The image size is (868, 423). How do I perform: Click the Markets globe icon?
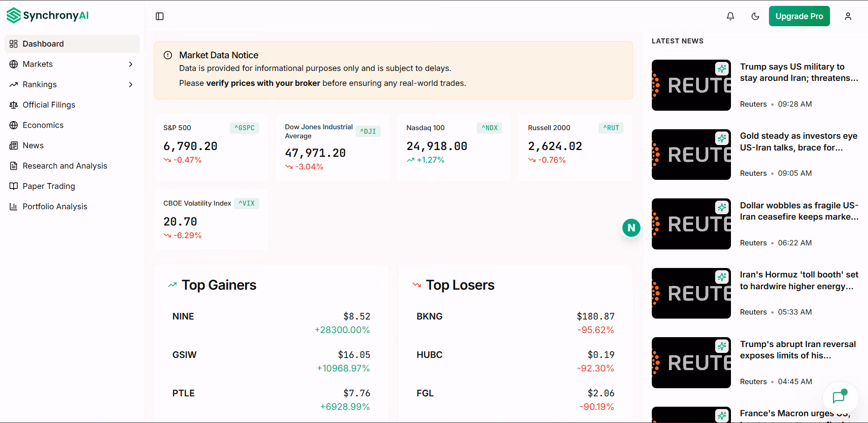14,64
